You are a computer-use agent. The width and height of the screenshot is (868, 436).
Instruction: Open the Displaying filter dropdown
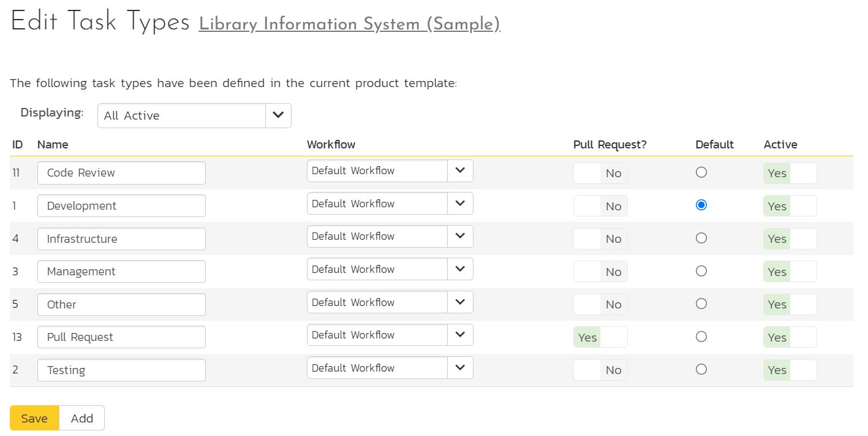194,115
